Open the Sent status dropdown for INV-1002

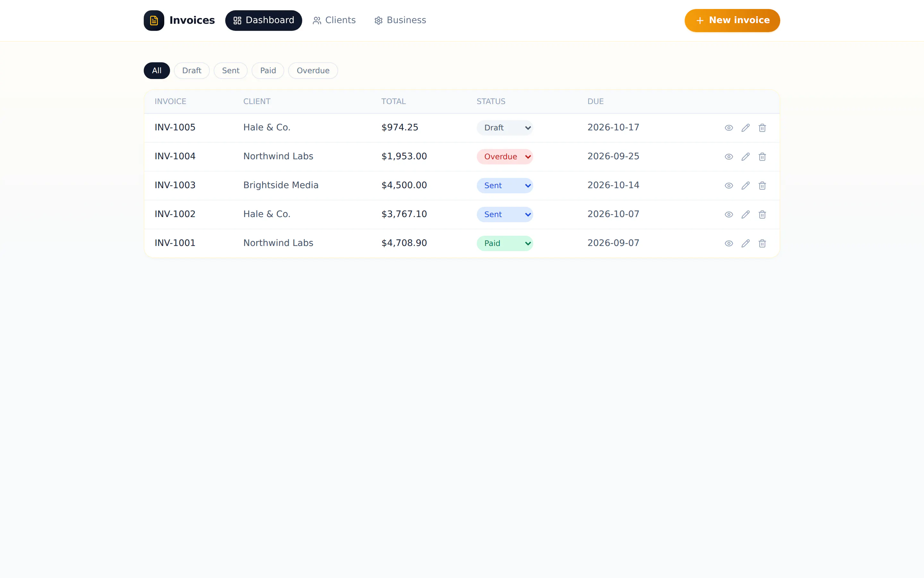[x=504, y=215]
